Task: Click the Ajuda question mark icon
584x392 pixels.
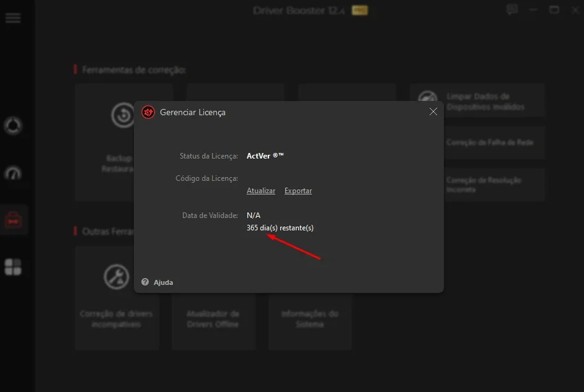Action: 145,282
